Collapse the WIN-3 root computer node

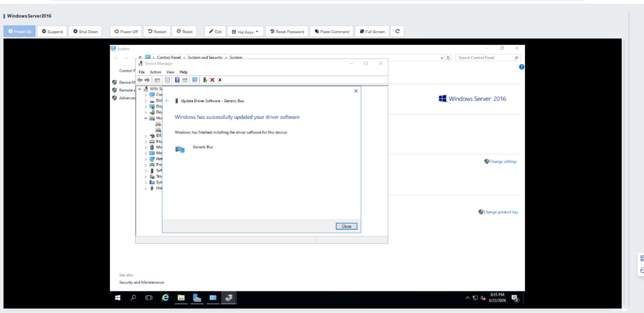(140, 89)
